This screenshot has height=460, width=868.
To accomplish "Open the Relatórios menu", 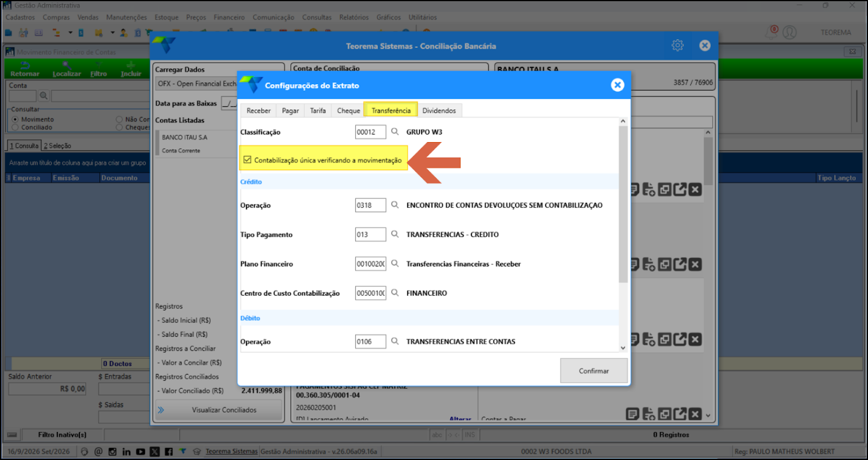I will 354,18.
